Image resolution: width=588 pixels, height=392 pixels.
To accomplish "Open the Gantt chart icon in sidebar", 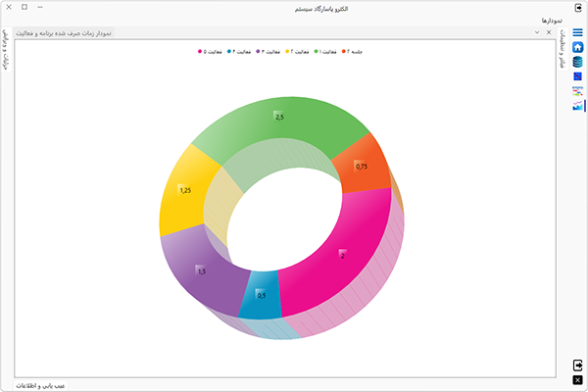I will tap(577, 90).
